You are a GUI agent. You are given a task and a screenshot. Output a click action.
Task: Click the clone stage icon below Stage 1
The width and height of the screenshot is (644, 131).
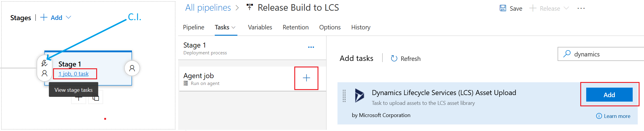[96, 98]
